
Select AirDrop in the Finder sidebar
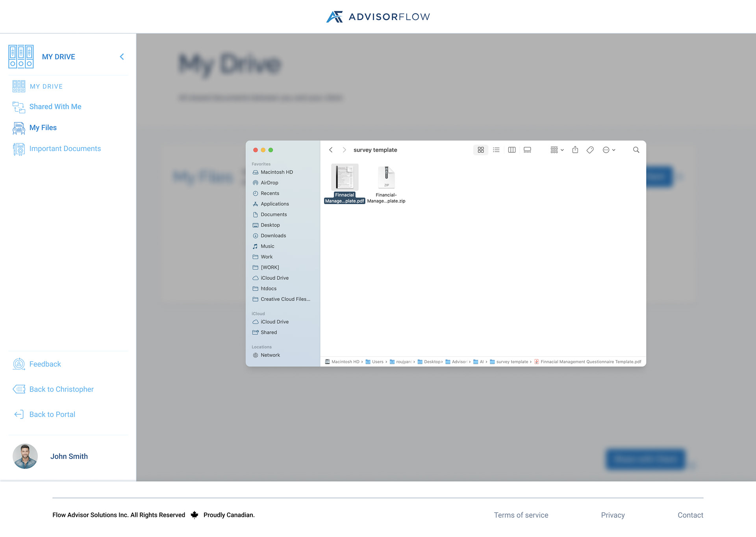[x=269, y=183]
